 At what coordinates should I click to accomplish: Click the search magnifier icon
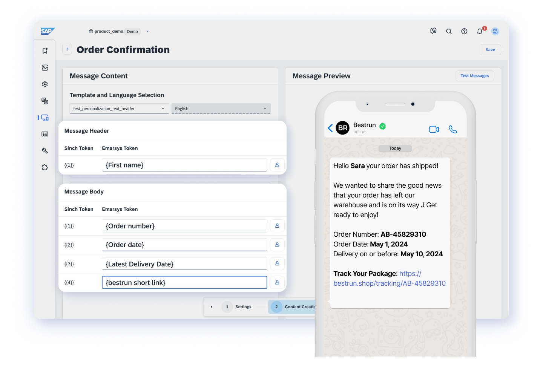point(449,31)
